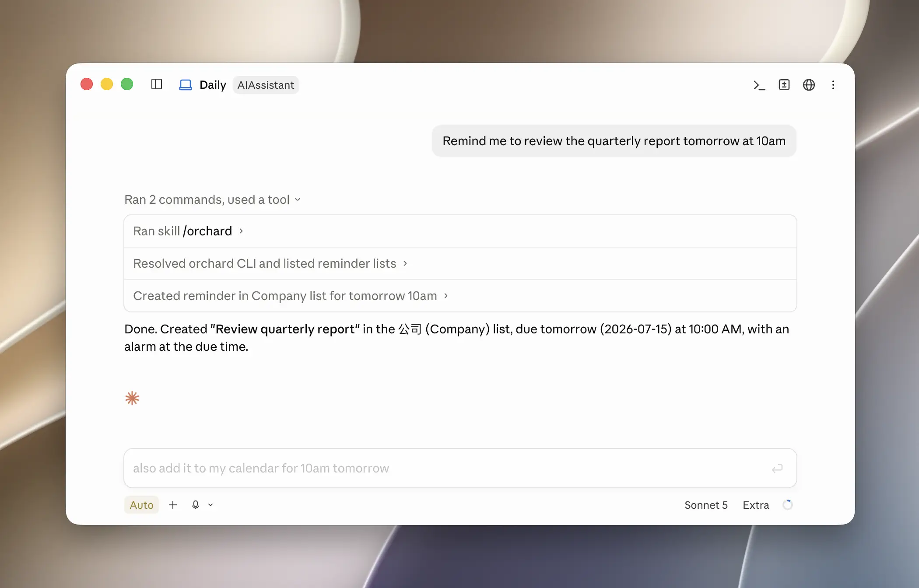Click the plus attachment icon
This screenshot has height=588, width=919.
coord(173,505)
